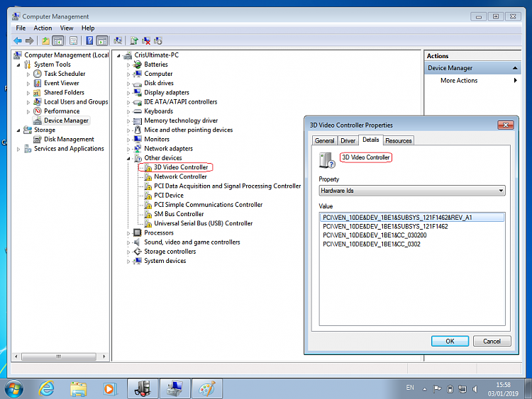
Task: Select Shared Folders in the left tree
Action: (x=64, y=93)
